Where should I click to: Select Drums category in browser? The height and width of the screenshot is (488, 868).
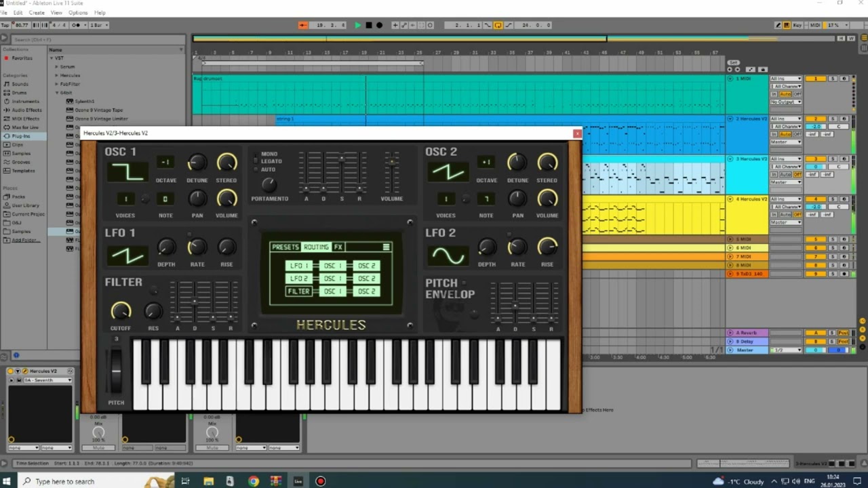[x=19, y=92]
